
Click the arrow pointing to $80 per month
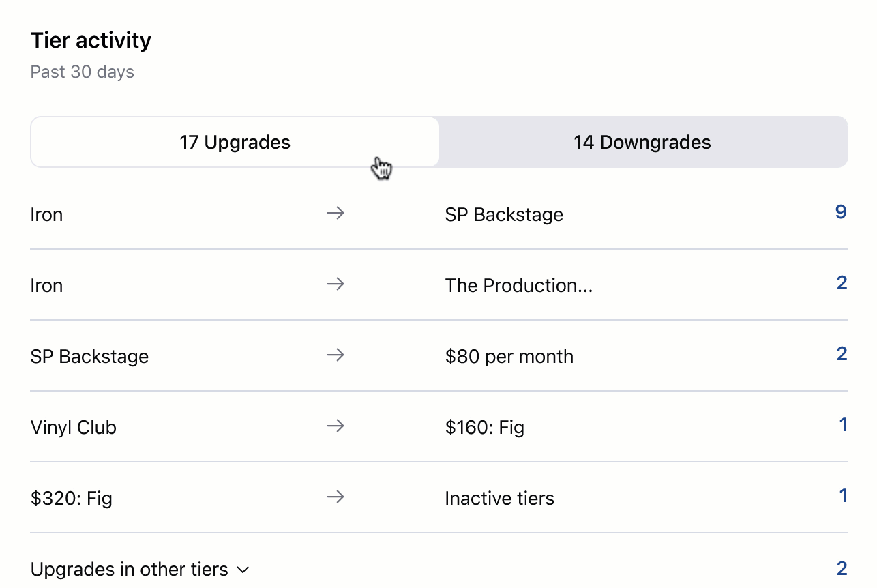pyautogui.click(x=335, y=355)
